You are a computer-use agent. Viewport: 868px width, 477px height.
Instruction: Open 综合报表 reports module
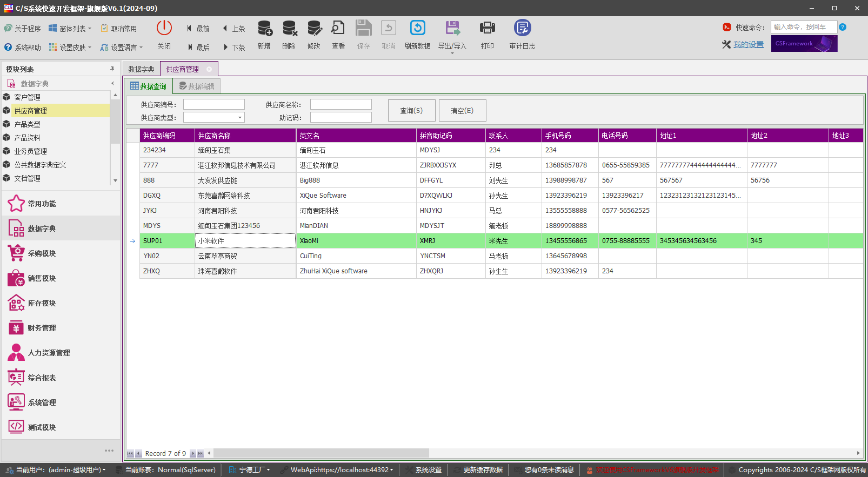pyautogui.click(x=61, y=378)
